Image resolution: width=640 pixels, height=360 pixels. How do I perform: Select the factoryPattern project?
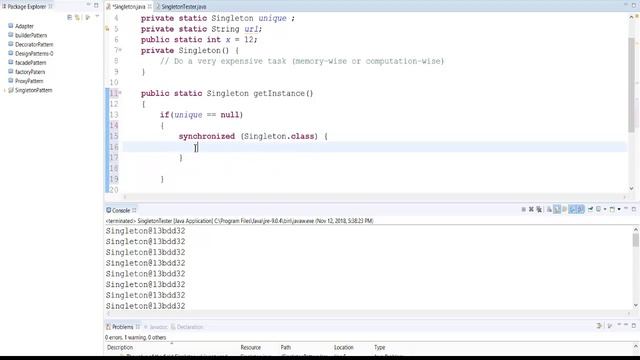[30, 72]
